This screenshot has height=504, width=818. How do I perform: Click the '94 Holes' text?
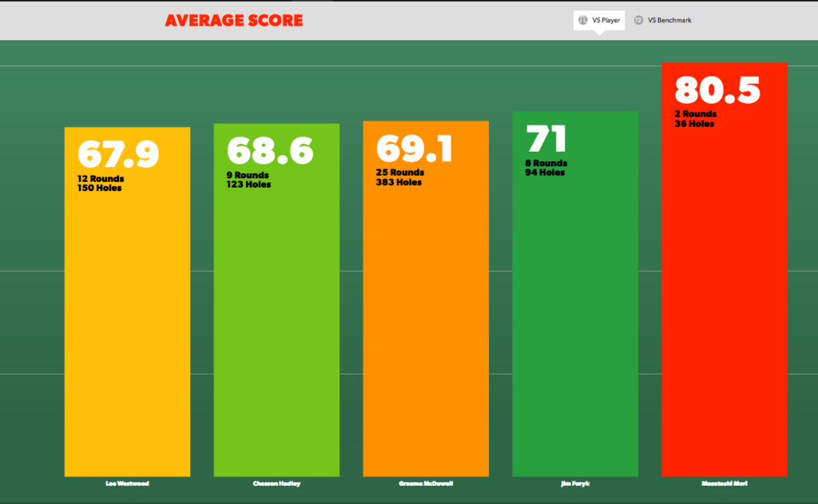tap(545, 173)
